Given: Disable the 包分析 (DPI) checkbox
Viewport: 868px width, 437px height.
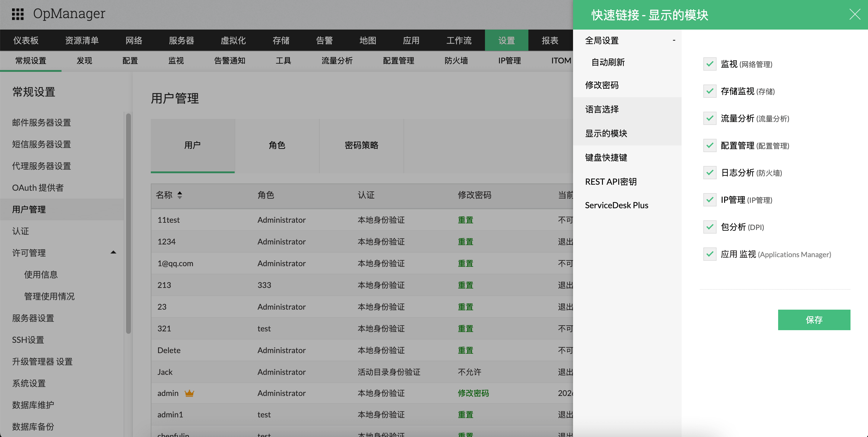Looking at the screenshot, I should (710, 227).
